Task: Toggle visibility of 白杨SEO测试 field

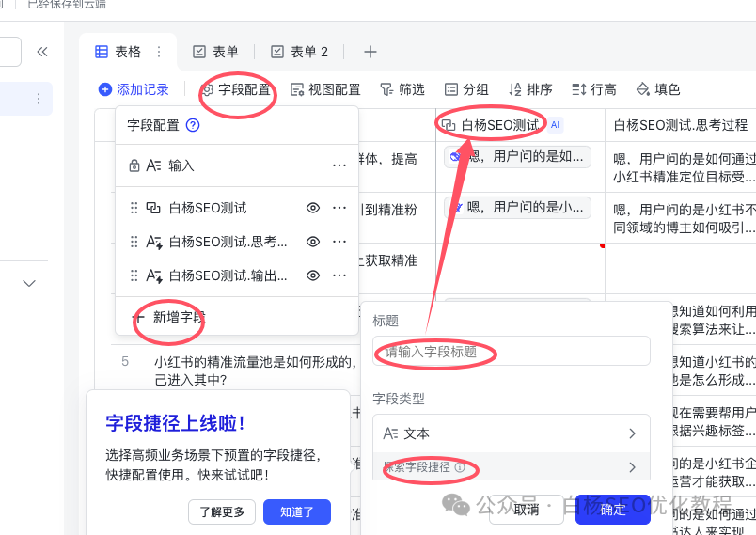Action: 313,208
